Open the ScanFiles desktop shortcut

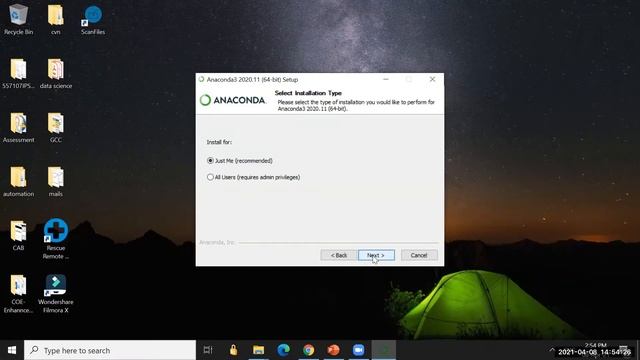coord(93,20)
